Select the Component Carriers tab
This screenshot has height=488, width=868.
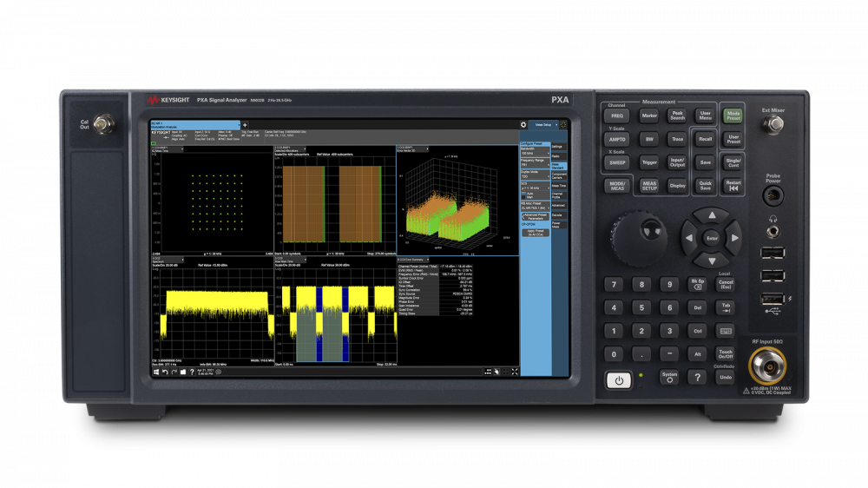558,175
